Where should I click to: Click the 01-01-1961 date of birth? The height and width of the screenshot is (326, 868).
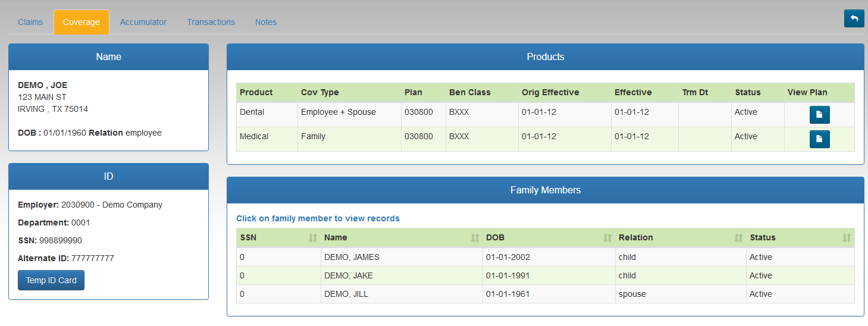tap(507, 294)
